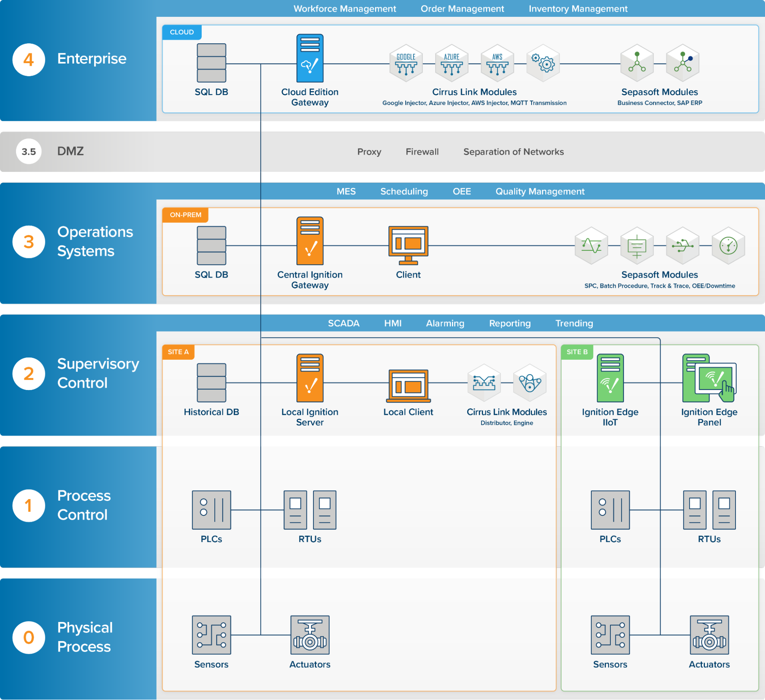Viewport: 765px width, 700px height.
Task: Click the number 4 Enterprise level circle
Action: 29,59
